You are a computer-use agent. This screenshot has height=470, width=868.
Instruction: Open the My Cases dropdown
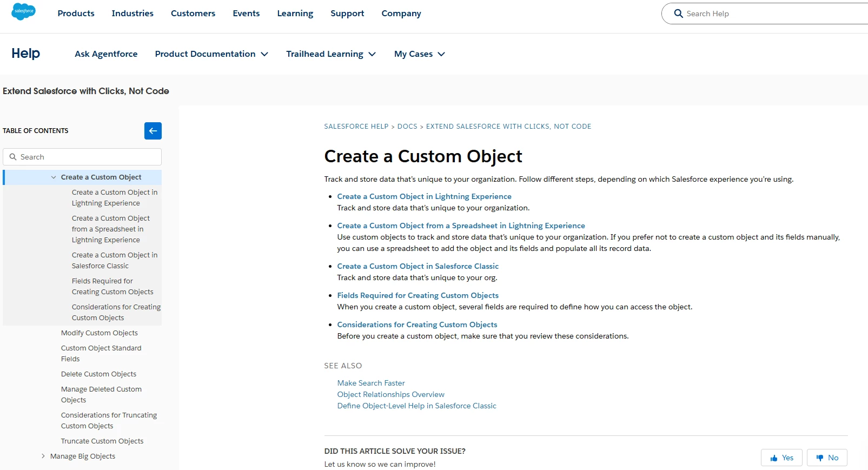click(x=420, y=54)
